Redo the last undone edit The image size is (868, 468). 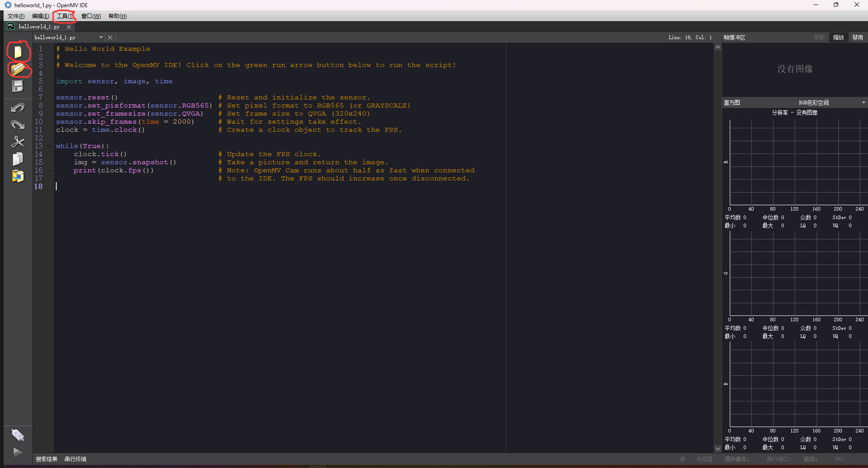click(x=18, y=125)
